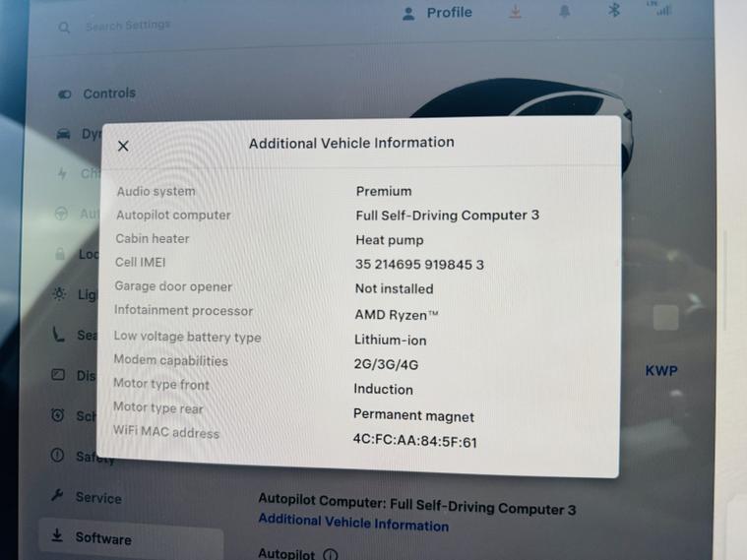Tap the Display screen icon in sidebar

(58, 375)
